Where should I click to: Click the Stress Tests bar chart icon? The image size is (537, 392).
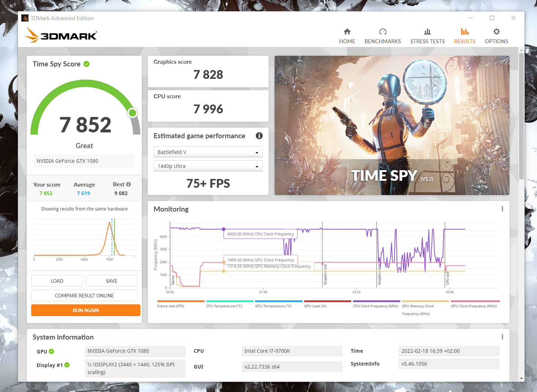click(x=427, y=32)
